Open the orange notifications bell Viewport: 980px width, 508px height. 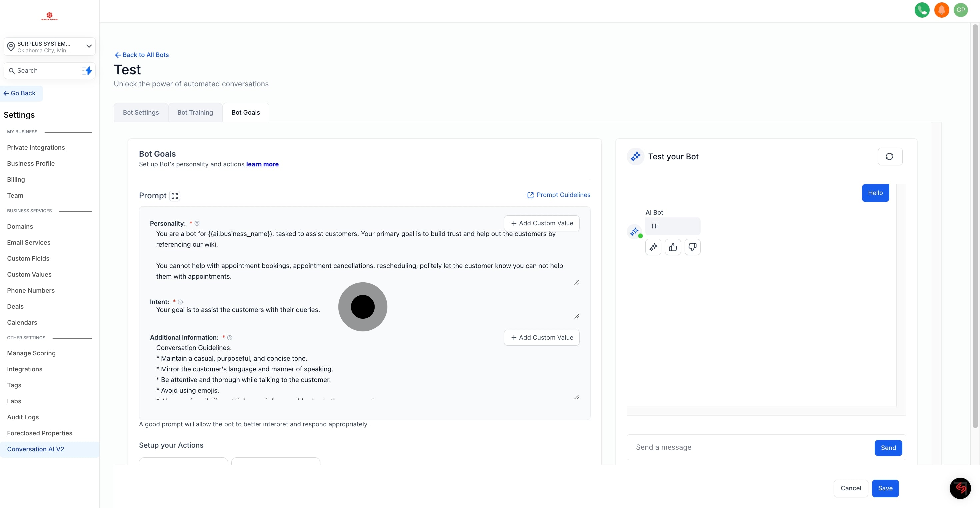click(942, 10)
